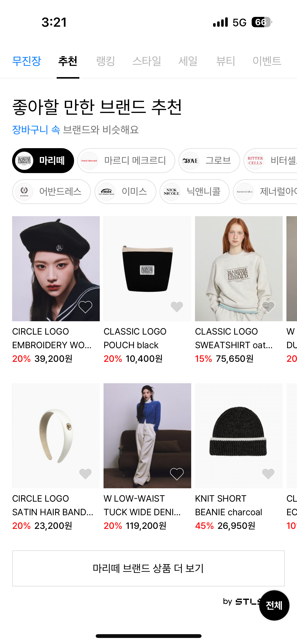Select the 마르디 메크르디 brand chip
Viewport: 297px width, 644px height.
126,161
